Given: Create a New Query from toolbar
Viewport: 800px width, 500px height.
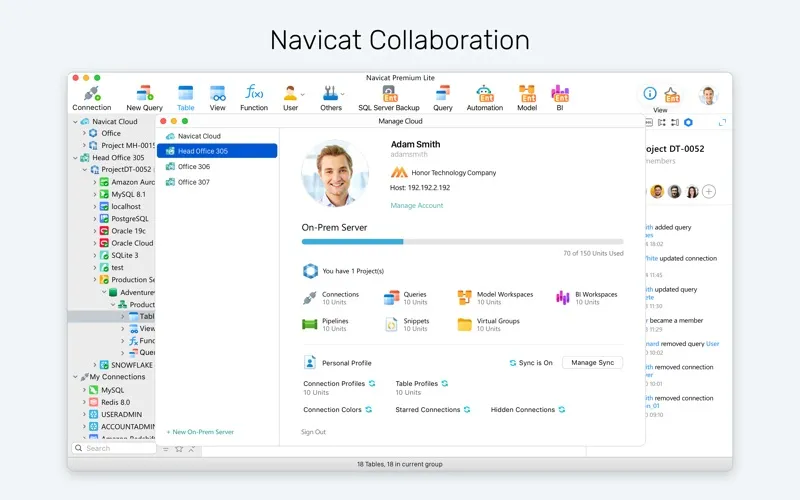Looking at the screenshot, I should (144, 98).
